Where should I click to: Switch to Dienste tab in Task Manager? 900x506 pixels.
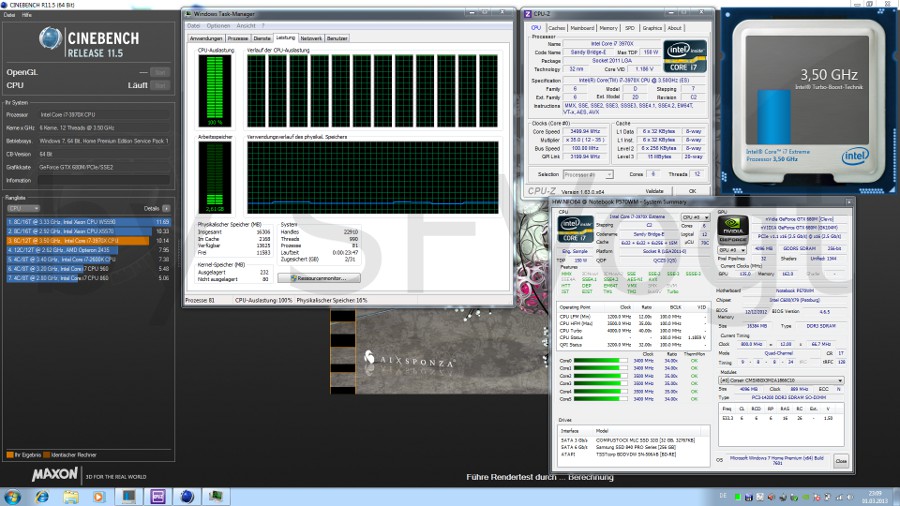262,38
